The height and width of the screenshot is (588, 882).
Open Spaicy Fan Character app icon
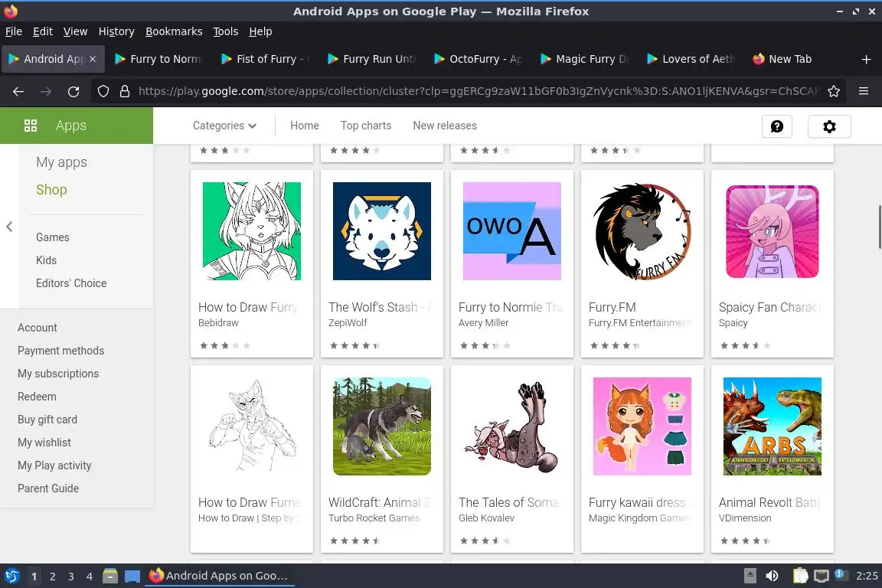coord(773,230)
